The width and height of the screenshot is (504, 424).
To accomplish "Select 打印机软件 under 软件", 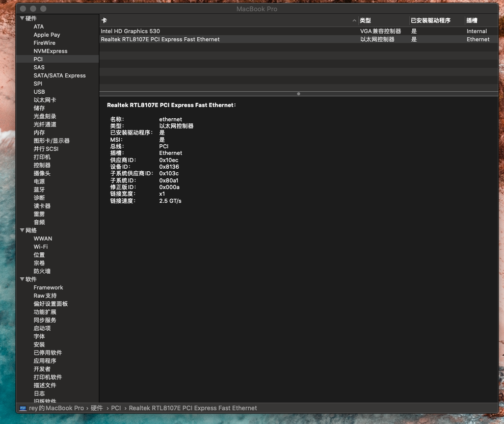I will [x=47, y=377].
